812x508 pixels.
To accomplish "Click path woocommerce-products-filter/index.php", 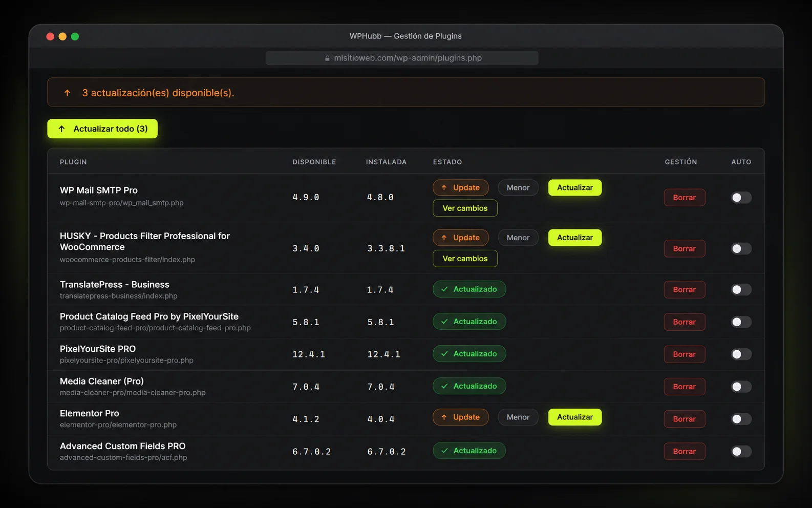I will tap(127, 260).
